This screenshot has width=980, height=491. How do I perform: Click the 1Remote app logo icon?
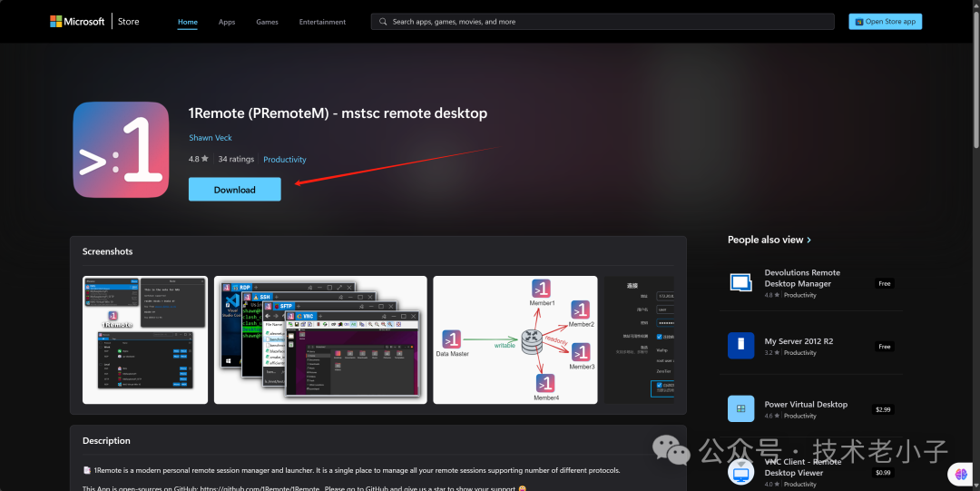click(121, 150)
